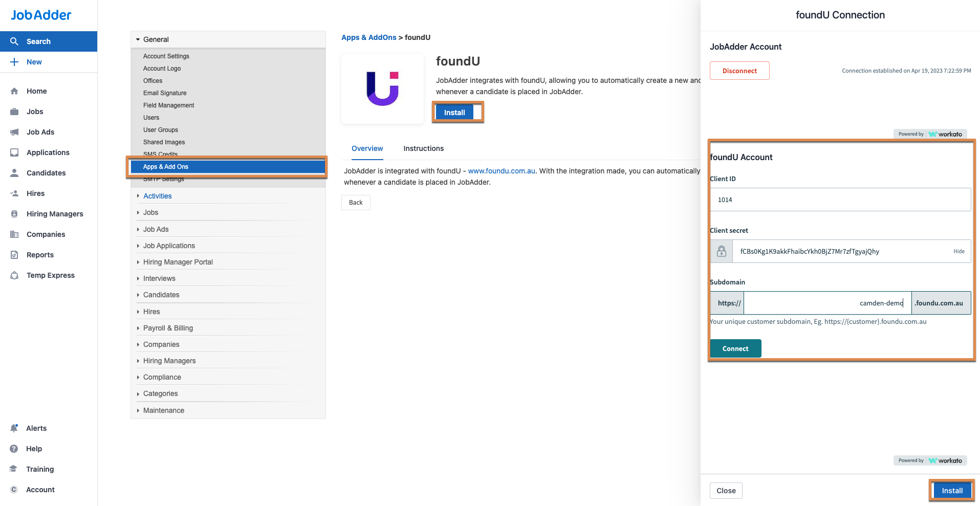Open Jobs via the briefcase icon
The image size is (980, 506).
14,112
